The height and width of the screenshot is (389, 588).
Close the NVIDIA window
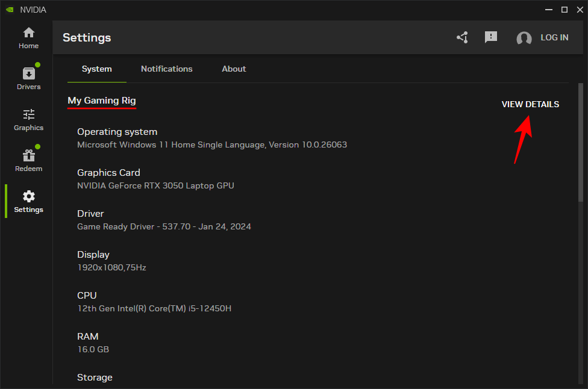pos(580,10)
